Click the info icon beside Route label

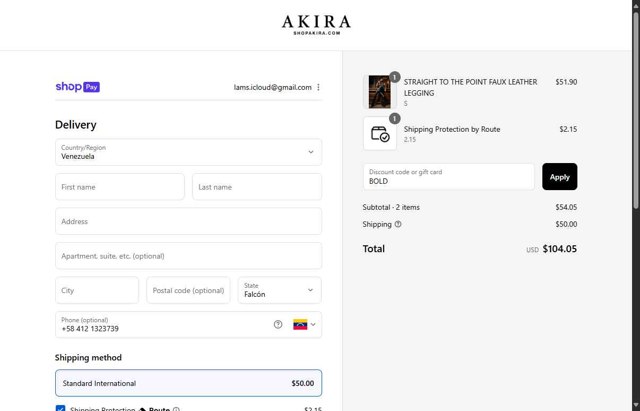[x=176, y=409]
